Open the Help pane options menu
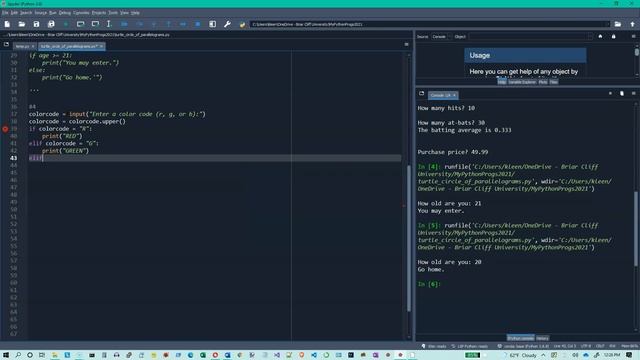 (x=633, y=36)
